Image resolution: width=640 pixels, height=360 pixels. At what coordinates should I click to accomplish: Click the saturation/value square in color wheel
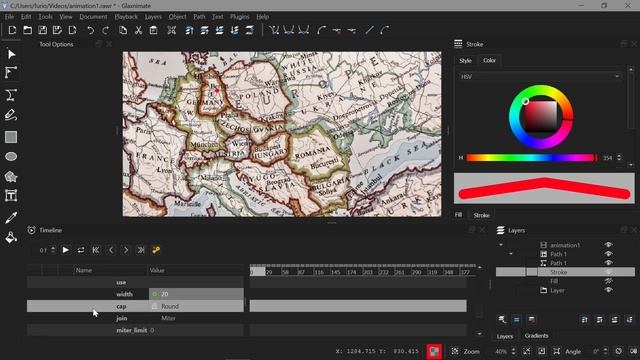540,116
